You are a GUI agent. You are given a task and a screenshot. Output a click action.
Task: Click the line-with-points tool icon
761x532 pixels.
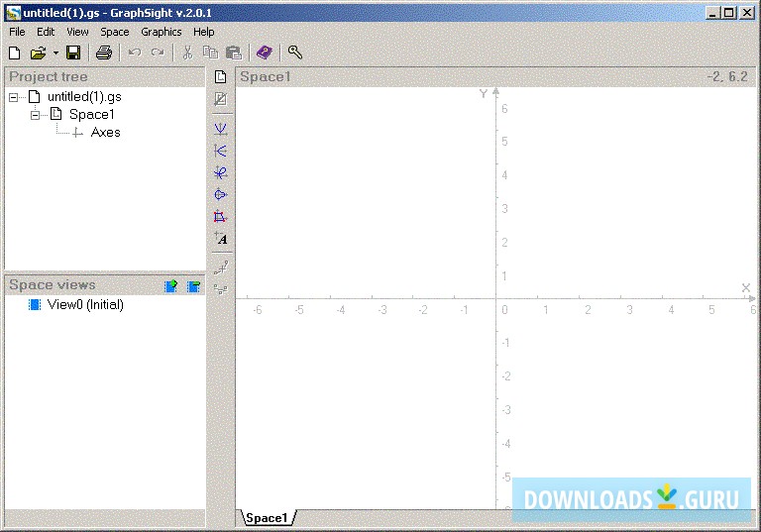(221, 267)
